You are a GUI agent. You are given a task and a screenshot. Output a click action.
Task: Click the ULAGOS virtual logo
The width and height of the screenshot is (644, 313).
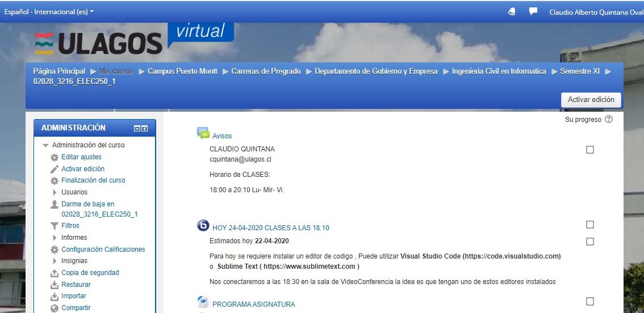pyautogui.click(x=134, y=39)
